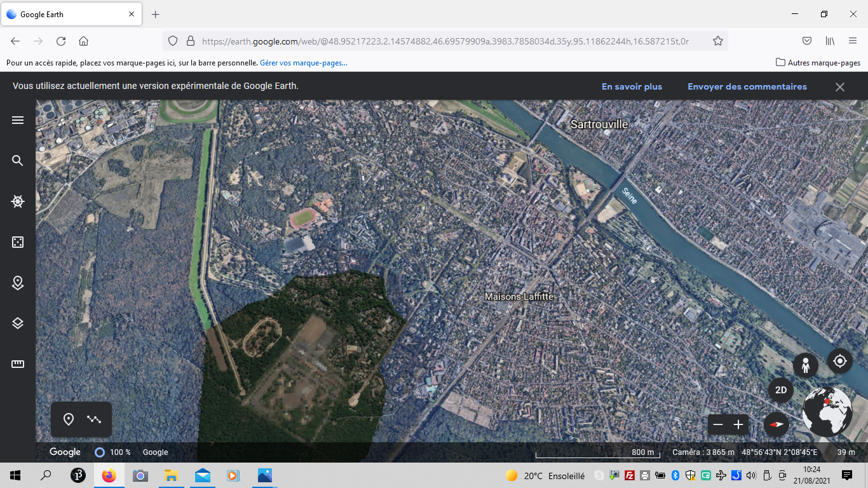This screenshot has height=488, width=868.
Task: Zoom in with the plus button
Action: click(x=738, y=424)
